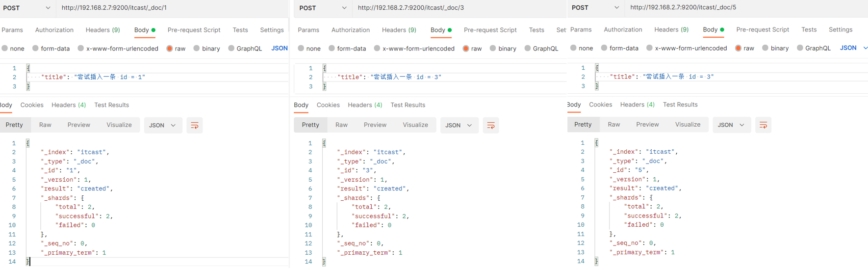Open Headers (9) tab in _doc/1 request
This screenshot has height=270, width=868.
coord(103,30)
